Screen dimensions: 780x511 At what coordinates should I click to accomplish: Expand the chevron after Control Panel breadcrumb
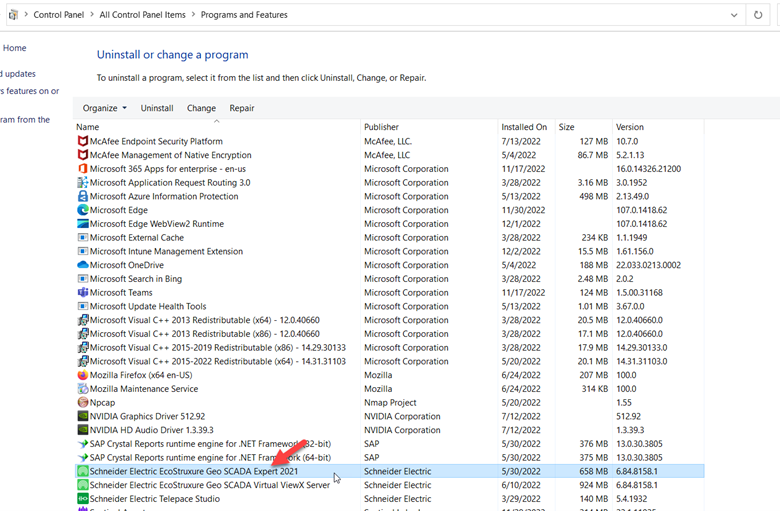[x=92, y=15]
